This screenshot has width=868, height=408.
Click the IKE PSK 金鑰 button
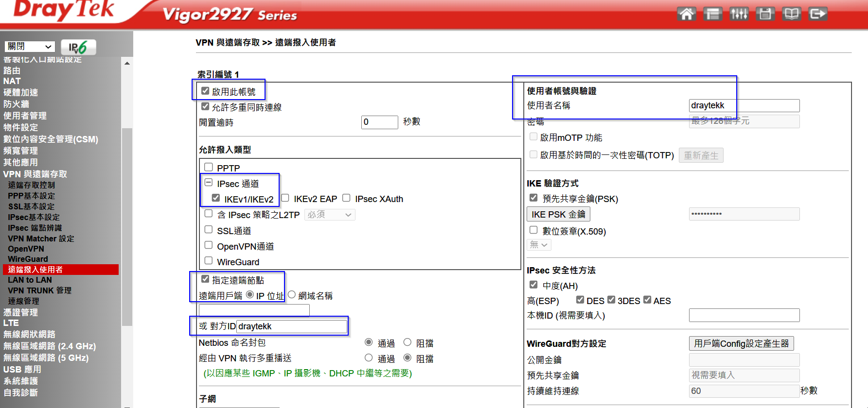pos(558,214)
